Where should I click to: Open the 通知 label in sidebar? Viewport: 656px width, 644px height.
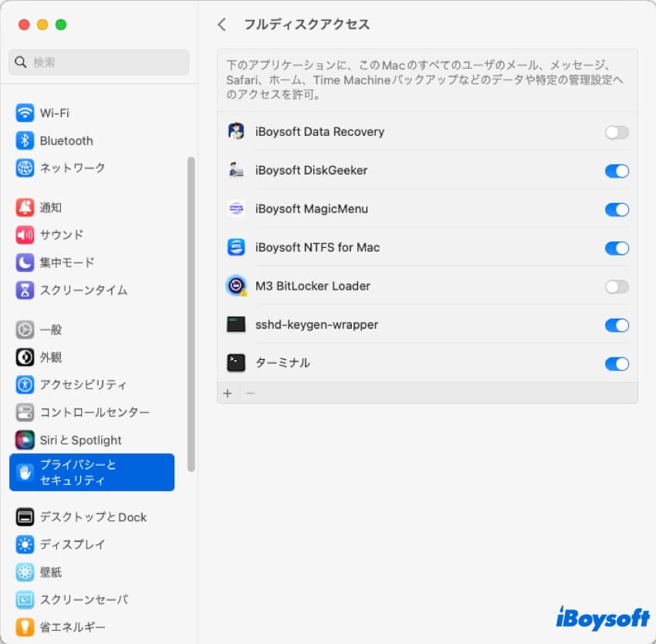[x=51, y=207]
